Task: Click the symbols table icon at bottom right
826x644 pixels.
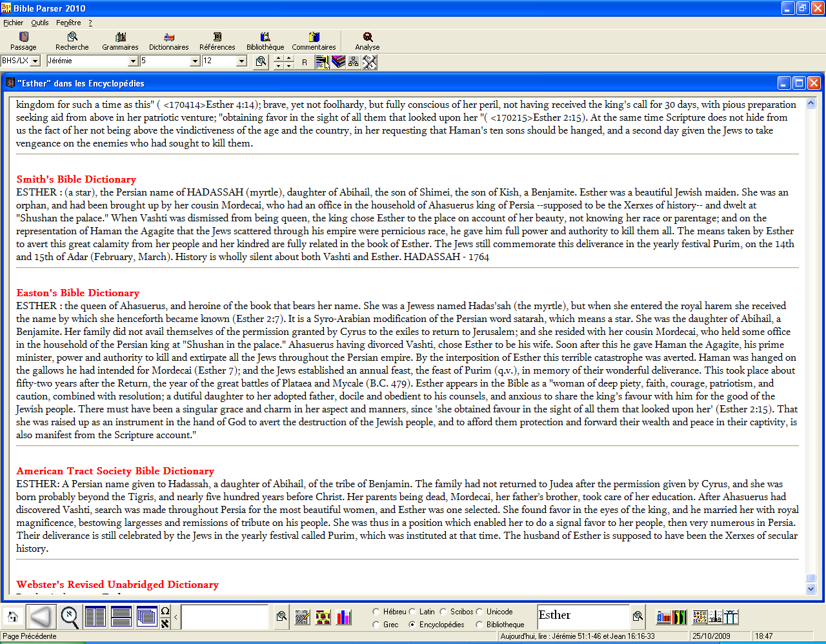Action: (x=700, y=617)
